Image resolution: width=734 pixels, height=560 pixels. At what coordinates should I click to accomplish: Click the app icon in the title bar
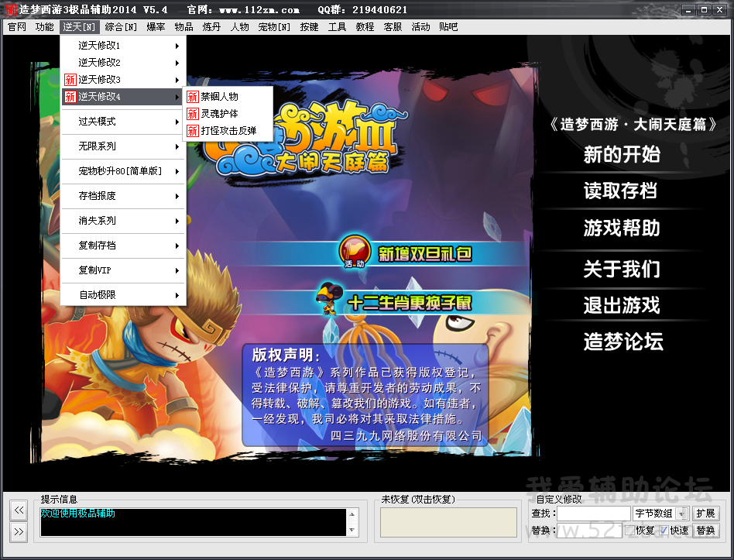[10, 9]
